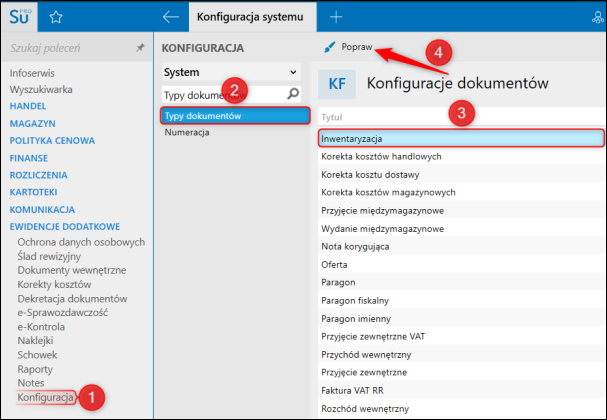Screen dimensions: 607x420
Task: Open Dokumenty wewnętrzne
Action: [72, 270]
